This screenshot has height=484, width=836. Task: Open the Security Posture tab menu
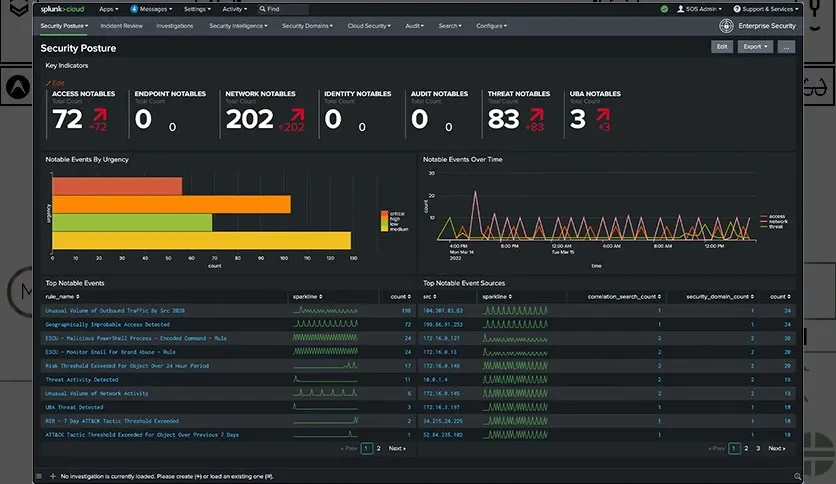(x=64, y=26)
